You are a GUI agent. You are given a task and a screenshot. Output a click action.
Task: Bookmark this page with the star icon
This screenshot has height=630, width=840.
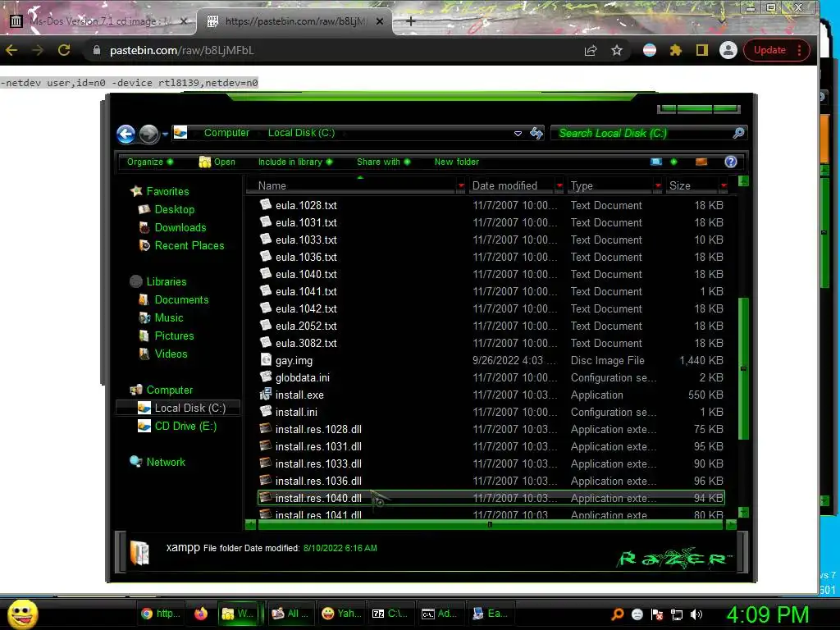[x=617, y=50]
